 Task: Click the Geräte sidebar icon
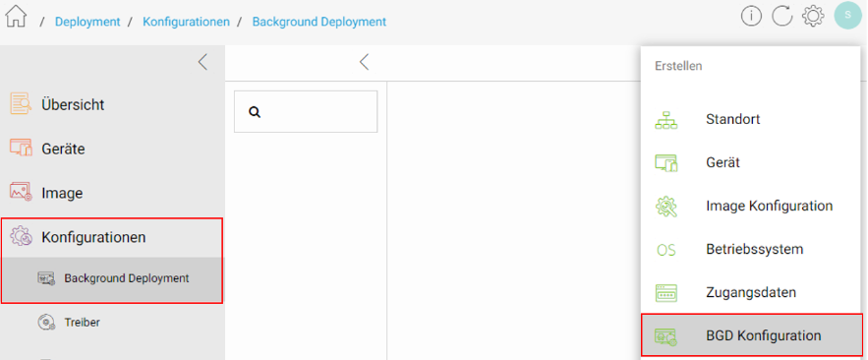tap(21, 149)
